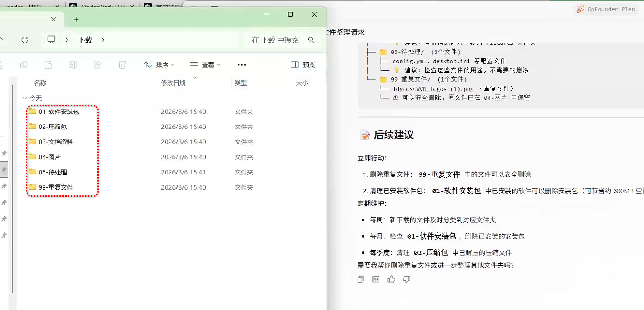Click the refresh icon in Explorer
Viewport: 644px width, 310px height.
25,40
